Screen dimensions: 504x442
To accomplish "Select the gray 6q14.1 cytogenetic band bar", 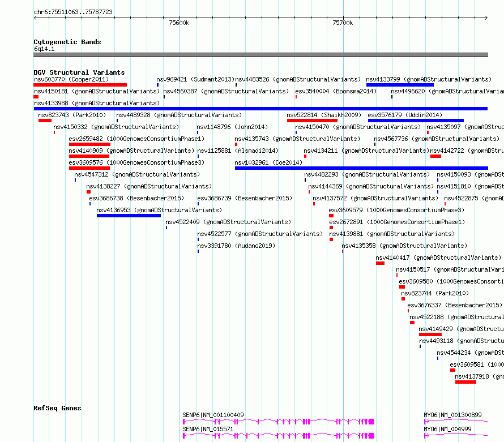I will 260,55.
